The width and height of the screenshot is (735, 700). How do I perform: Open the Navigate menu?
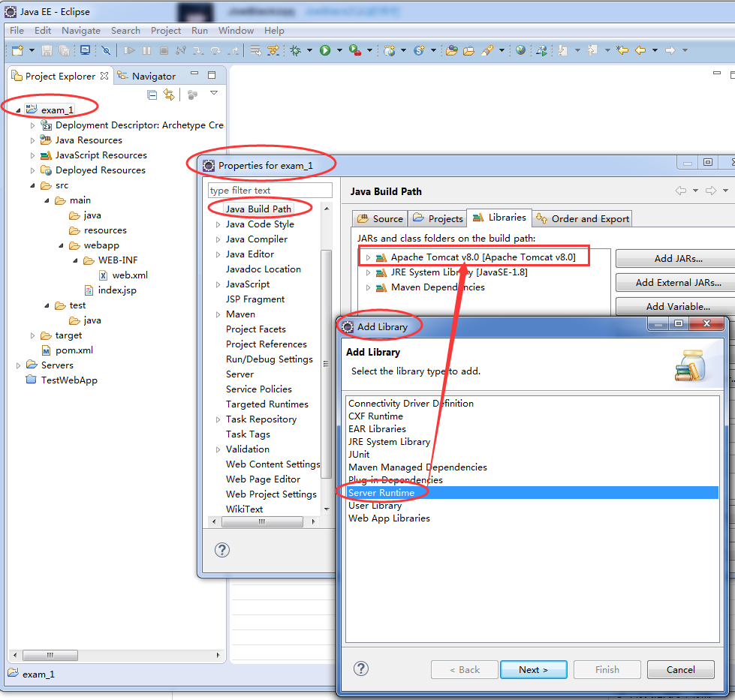(x=81, y=31)
